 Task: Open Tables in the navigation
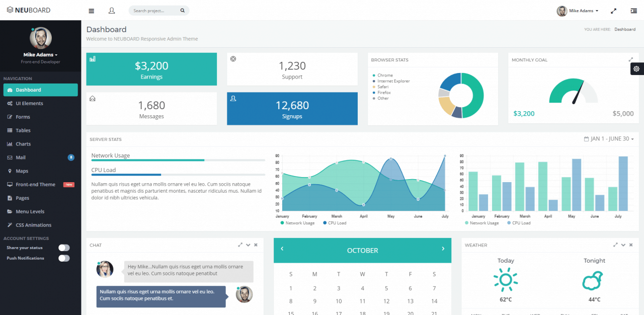(41, 130)
